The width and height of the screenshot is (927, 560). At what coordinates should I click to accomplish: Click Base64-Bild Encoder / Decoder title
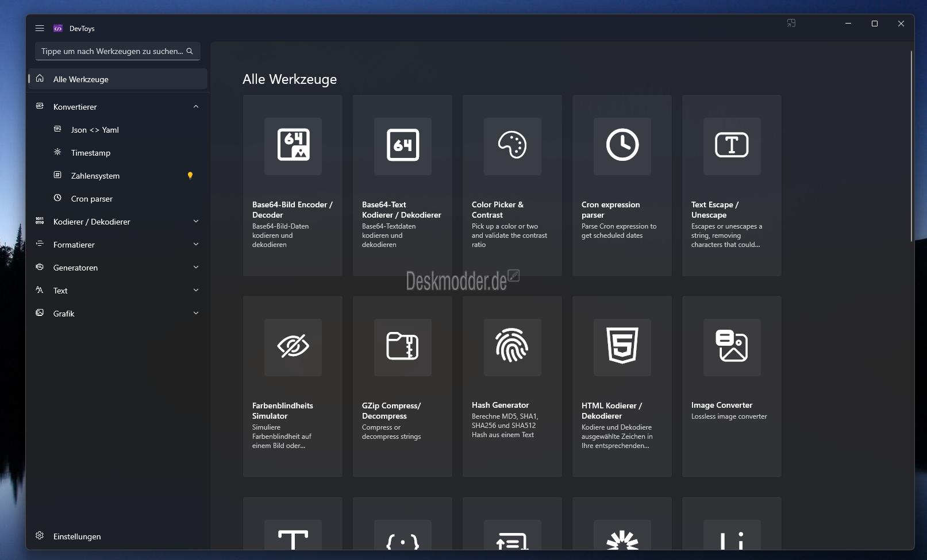(x=293, y=210)
